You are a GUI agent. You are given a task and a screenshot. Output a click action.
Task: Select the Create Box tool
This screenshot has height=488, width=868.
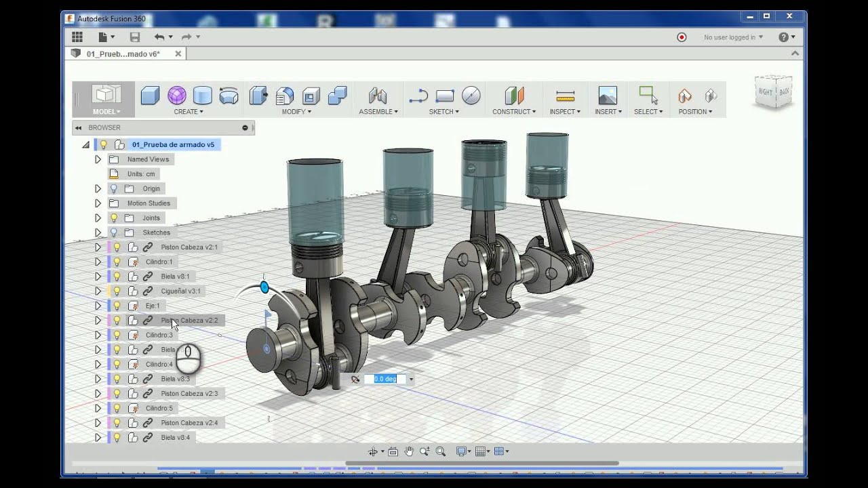pos(150,96)
